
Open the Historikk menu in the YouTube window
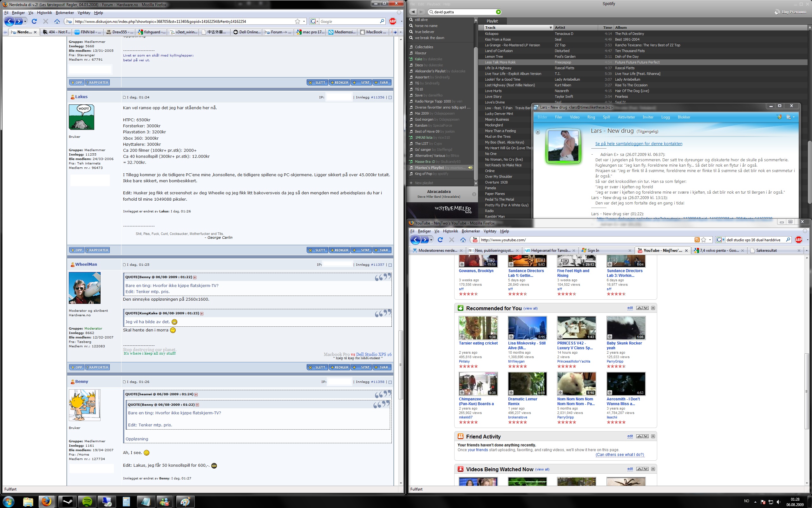pyautogui.click(x=450, y=231)
